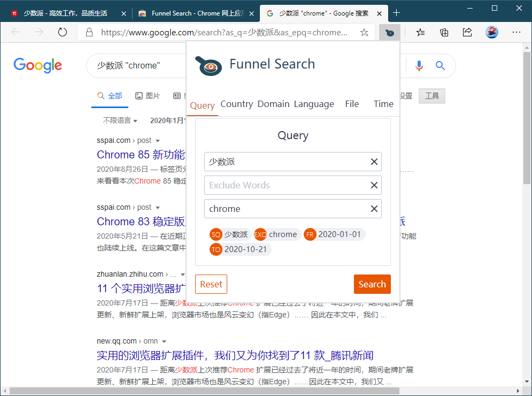532x396 pixels.
Task: Click the Share icon in the toolbar
Action: pos(467,32)
